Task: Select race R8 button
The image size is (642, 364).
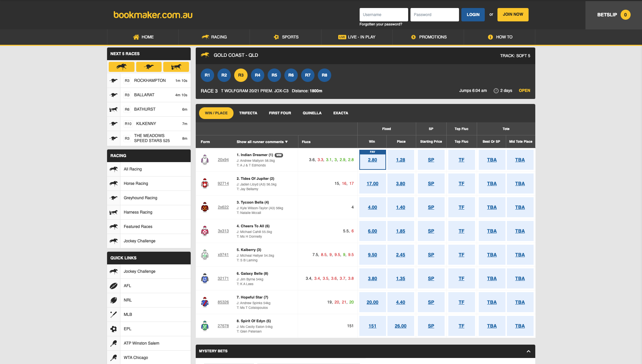Action: pyautogui.click(x=325, y=75)
